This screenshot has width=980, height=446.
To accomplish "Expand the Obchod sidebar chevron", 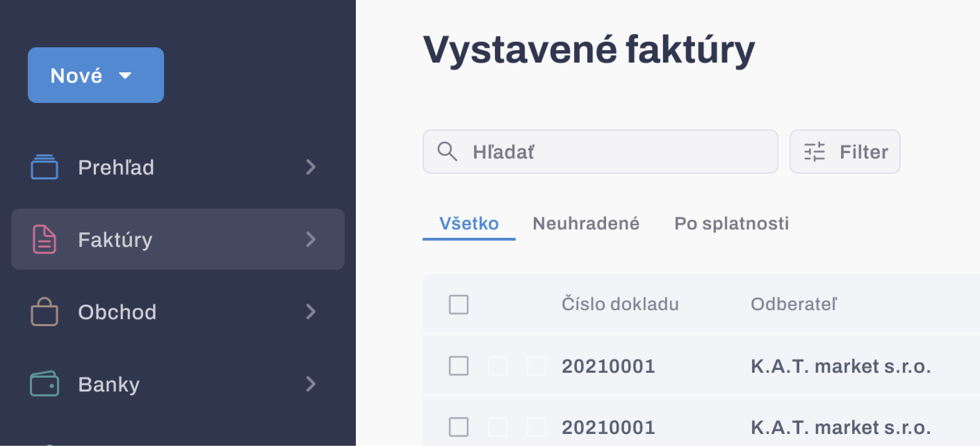I will click(x=311, y=312).
